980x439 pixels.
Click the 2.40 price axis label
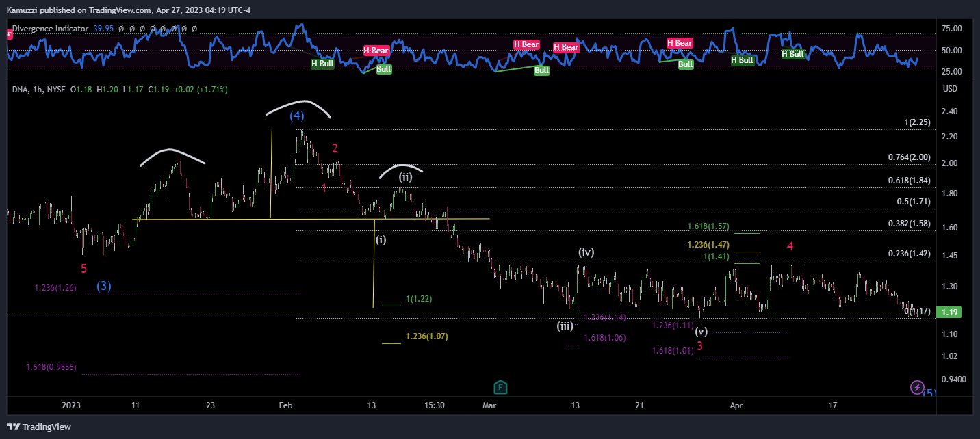pos(950,111)
